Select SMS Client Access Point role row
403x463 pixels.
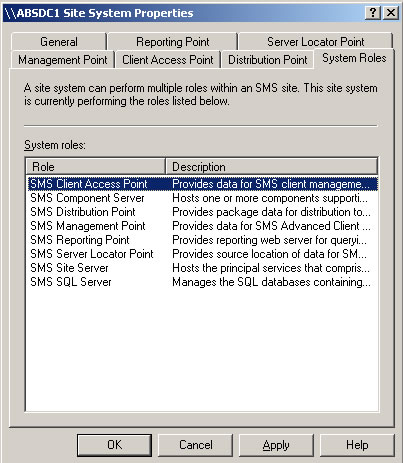click(x=203, y=184)
